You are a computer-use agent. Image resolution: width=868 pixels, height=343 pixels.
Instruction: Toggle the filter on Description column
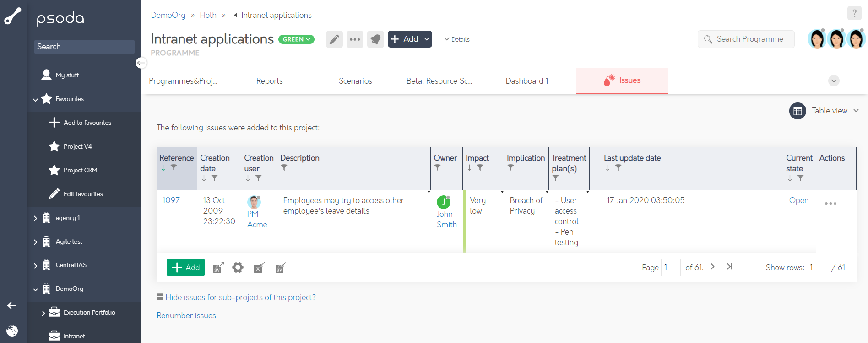(284, 168)
